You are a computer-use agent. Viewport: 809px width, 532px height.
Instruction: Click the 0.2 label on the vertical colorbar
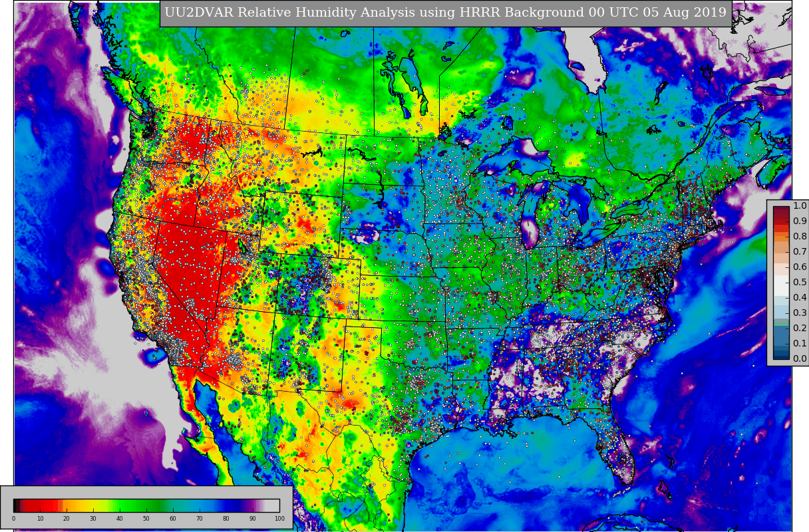coord(800,328)
